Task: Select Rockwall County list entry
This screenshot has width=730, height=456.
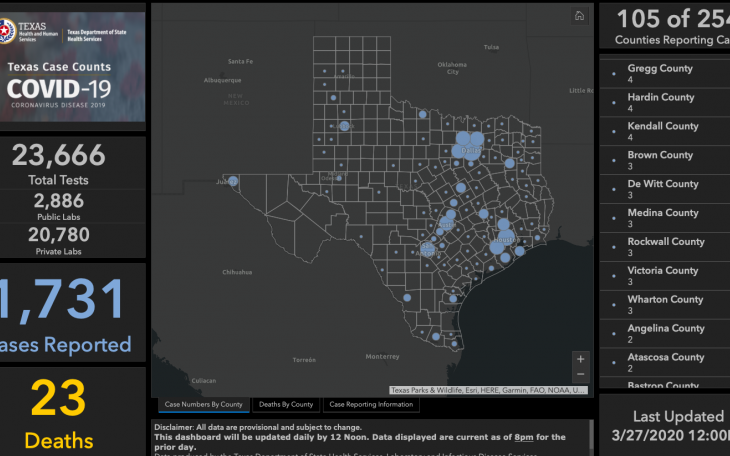Action: [665, 246]
